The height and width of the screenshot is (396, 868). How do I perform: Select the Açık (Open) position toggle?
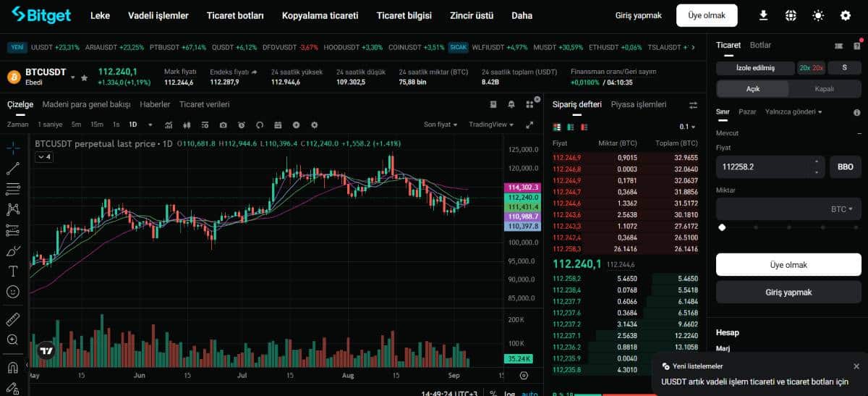click(752, 89)
